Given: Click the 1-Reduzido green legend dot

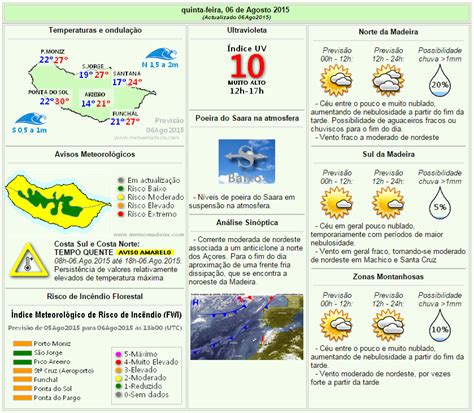Looking at the screenshot, I should coord(118,387).
